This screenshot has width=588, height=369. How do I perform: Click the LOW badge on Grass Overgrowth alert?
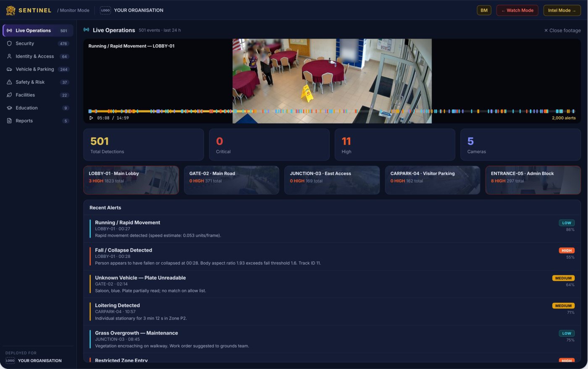point(567,333)
